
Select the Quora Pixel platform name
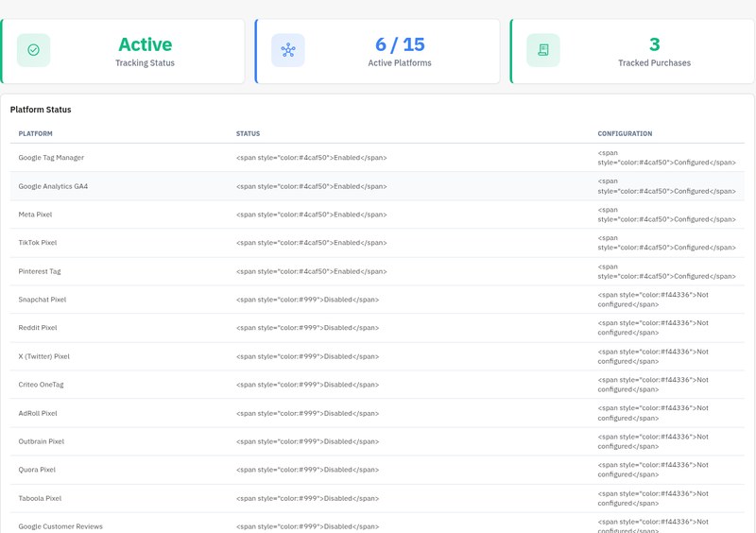(37, 470)
